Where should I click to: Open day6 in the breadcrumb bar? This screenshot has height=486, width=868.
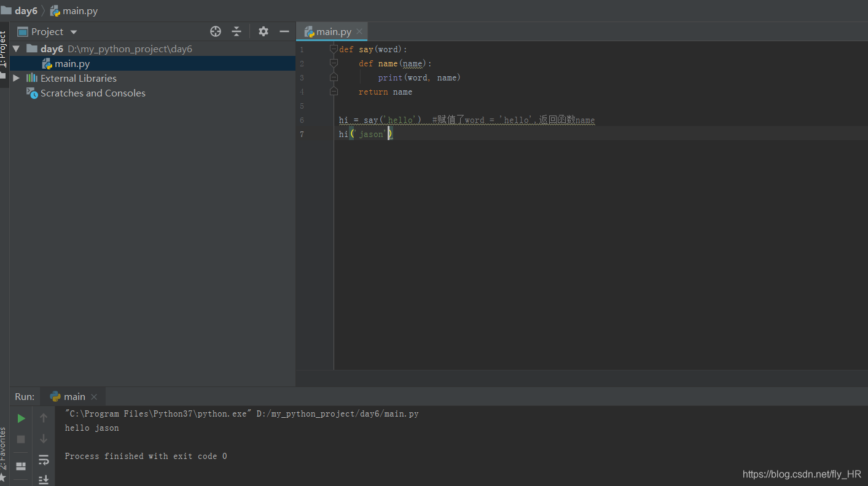26,10
